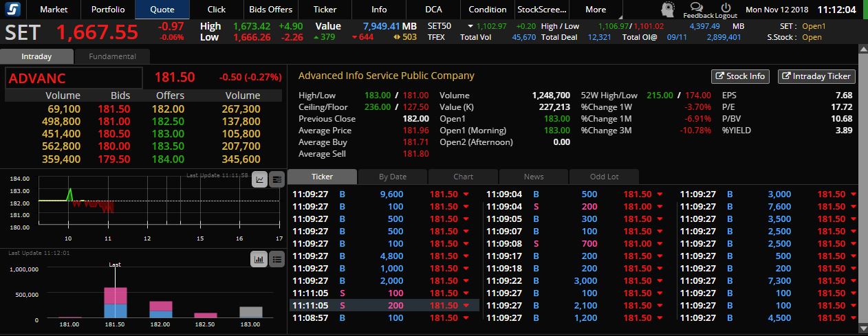Image resolution: width=868 pixels, height=336 pixels.
Task: Click the Intraday Ticker button
Action: click(816, 76)
